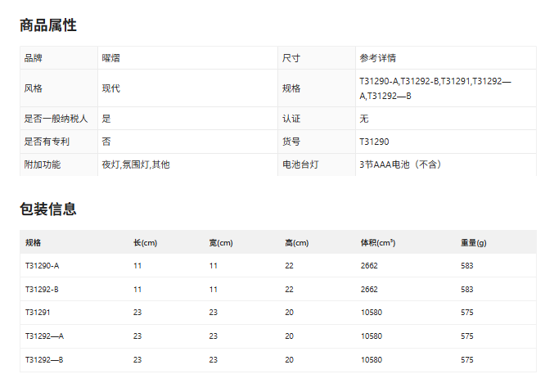Select the T31292—B row in packaging table

click(44, 359)
